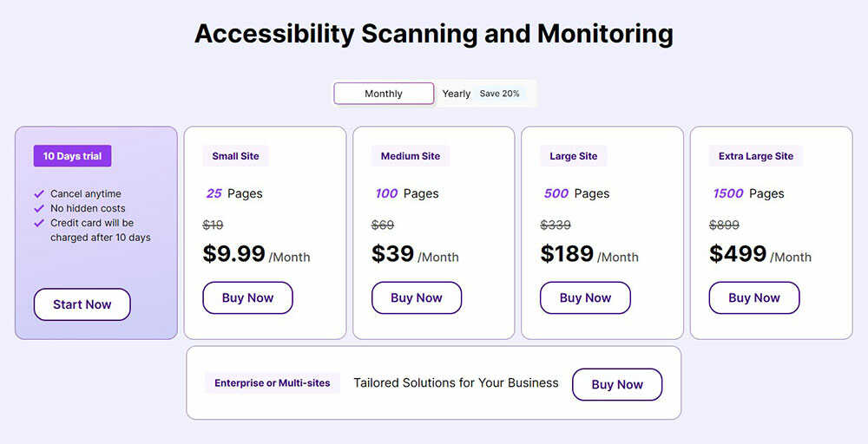868x444 pixels.
Task: Select Monthly billing option
Action: (x=384, y=94)
